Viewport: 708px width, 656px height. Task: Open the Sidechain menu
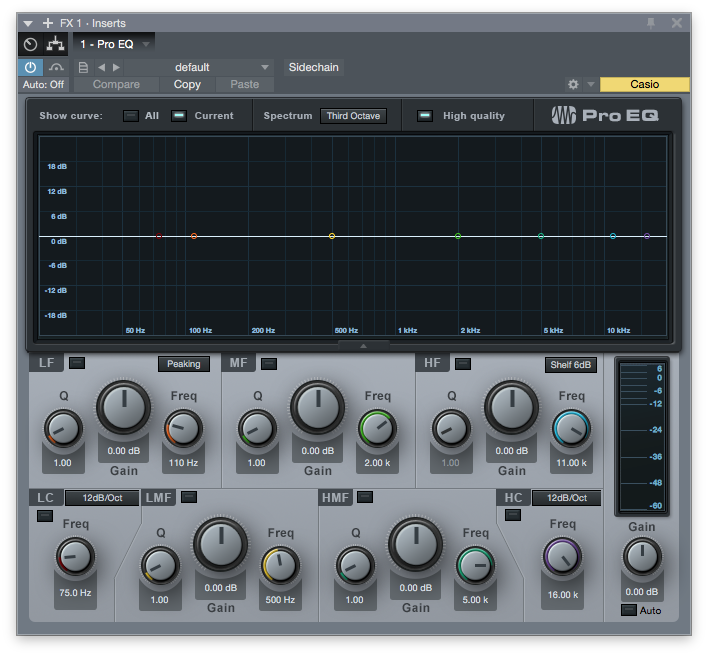[313, 68]
